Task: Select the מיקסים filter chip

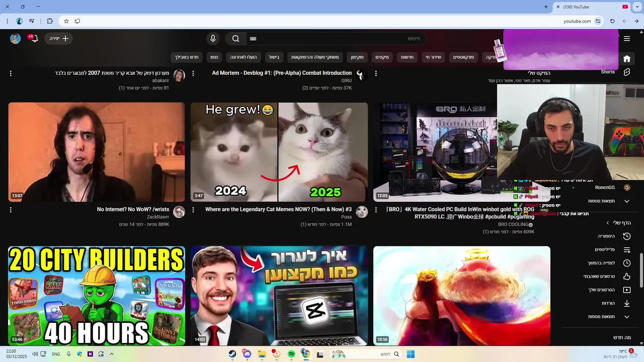Action: point(382,57)
